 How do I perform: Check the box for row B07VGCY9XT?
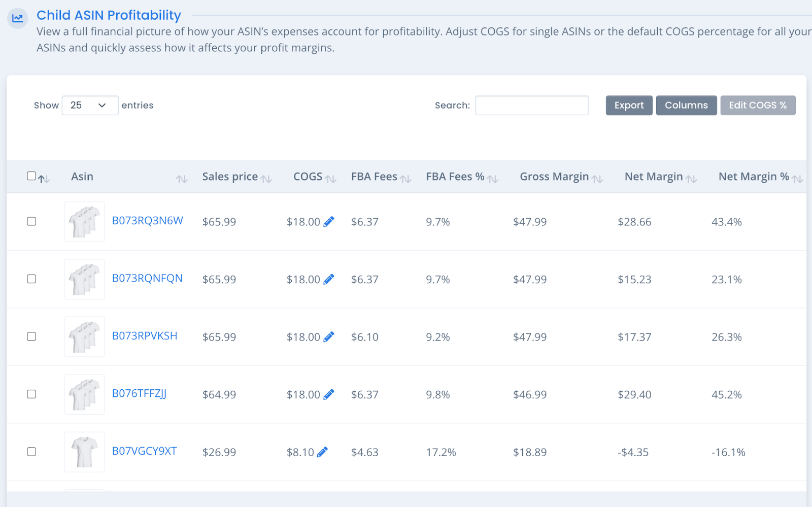coord(31,452)
